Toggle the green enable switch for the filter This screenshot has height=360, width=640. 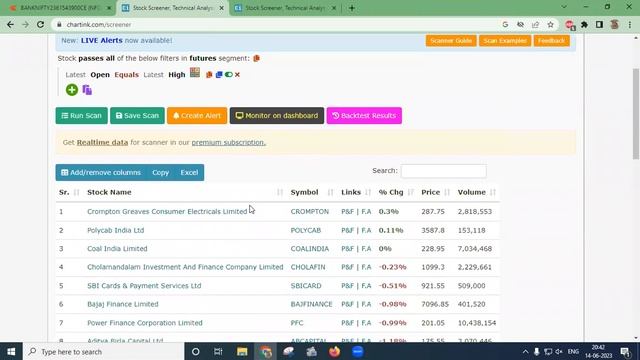229,75
